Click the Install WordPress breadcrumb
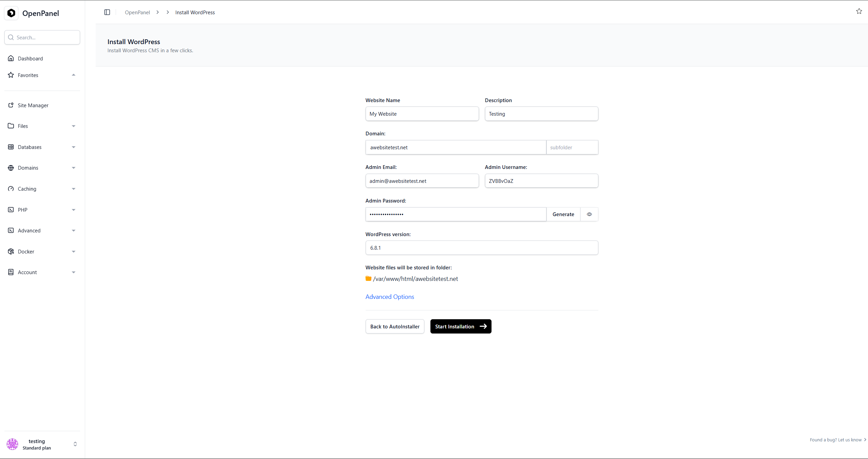The width and height of the screenshot is (868, 459). pyautogui.click(x=195, y=12)
